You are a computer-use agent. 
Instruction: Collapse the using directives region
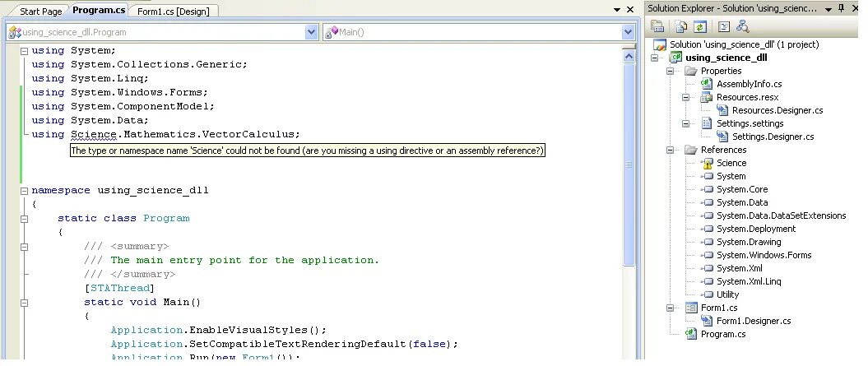[25, 51]
